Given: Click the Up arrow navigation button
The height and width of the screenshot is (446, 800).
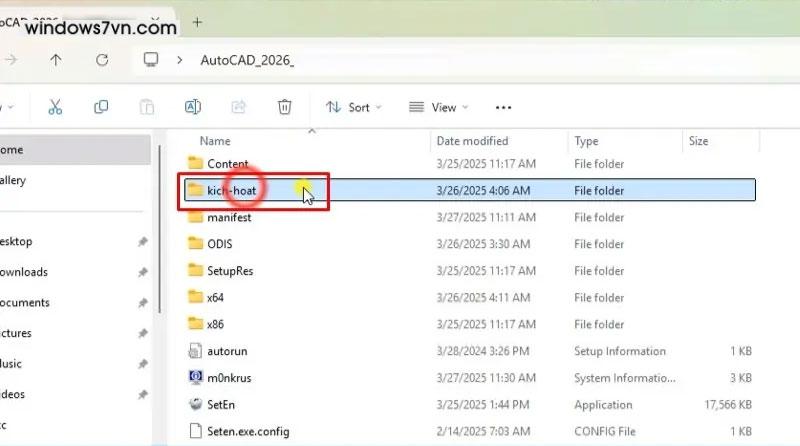Looking at the screenshot, I should point(56,60).
